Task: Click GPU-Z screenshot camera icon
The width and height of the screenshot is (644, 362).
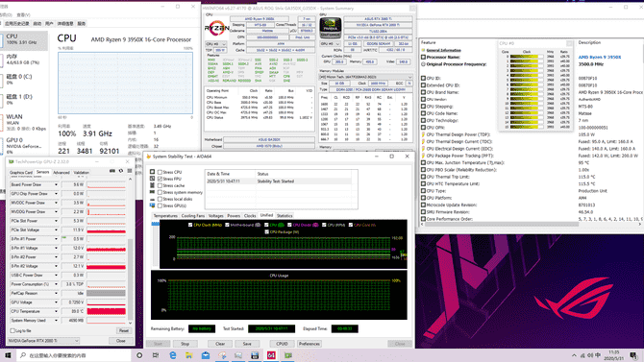Action: [x=112, y=171]
